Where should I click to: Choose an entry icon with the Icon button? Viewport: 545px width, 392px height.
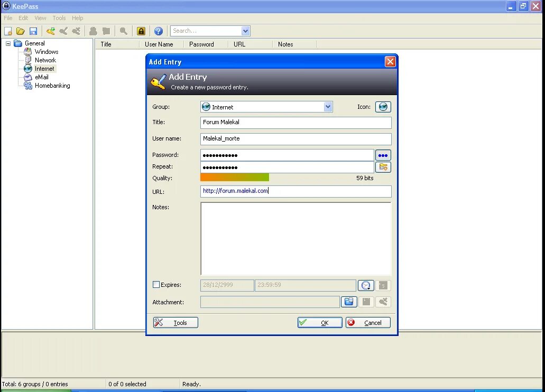383,107
